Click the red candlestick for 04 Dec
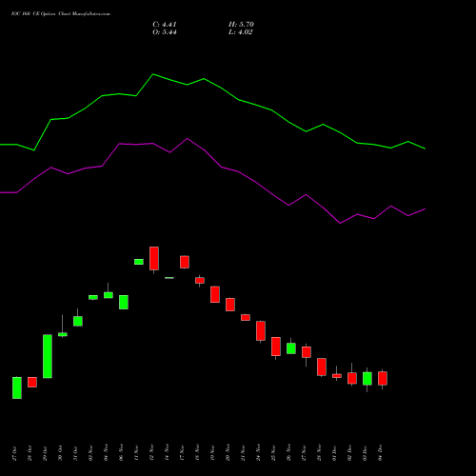 point(383,378)
